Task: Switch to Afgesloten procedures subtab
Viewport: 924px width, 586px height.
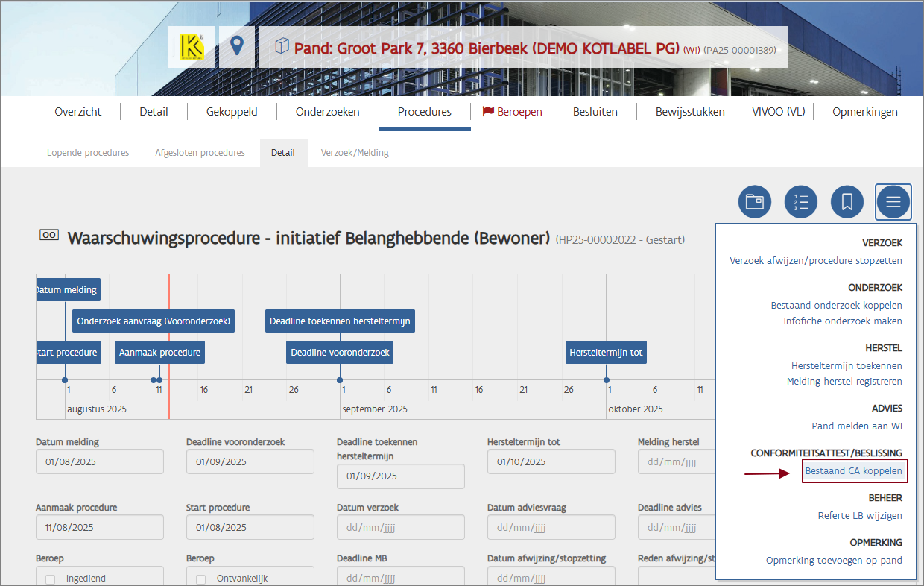Action: click(x=200, y=153)
